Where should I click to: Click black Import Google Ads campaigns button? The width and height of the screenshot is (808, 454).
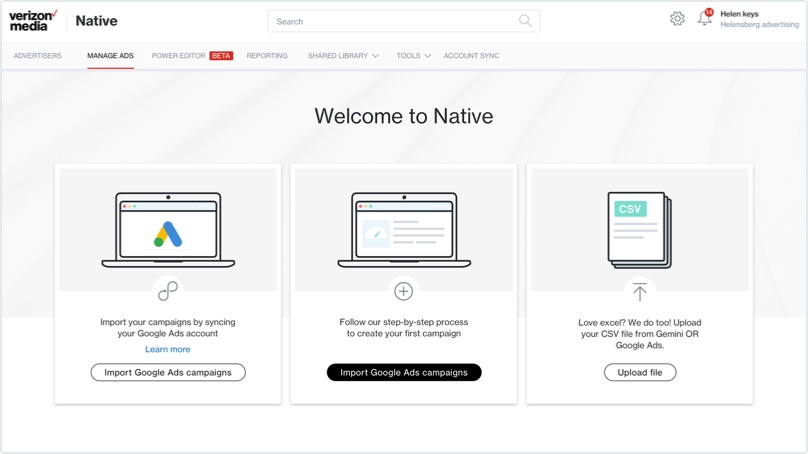coord(404,372)
